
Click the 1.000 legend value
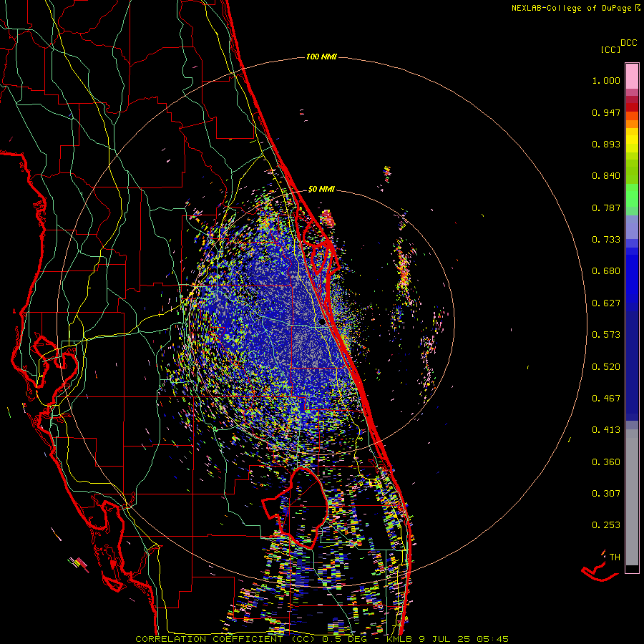tap(606, 80)
